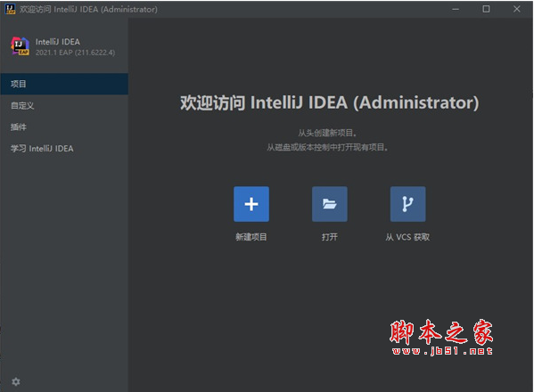Click the blue plus New Project icon
This screenshot has width=534, height=392.
[x=251, y=204]
